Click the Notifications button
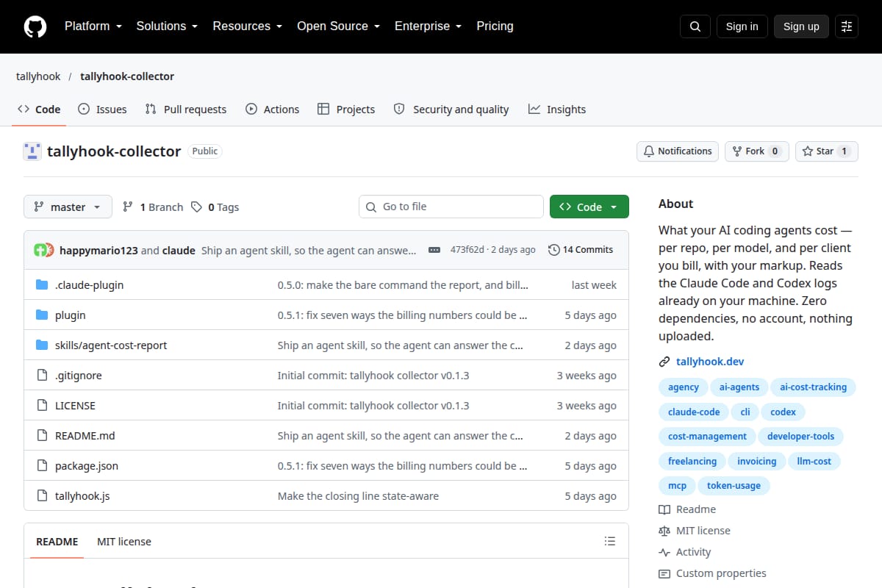Screen dimensions: 882x588 pos(678,151)
